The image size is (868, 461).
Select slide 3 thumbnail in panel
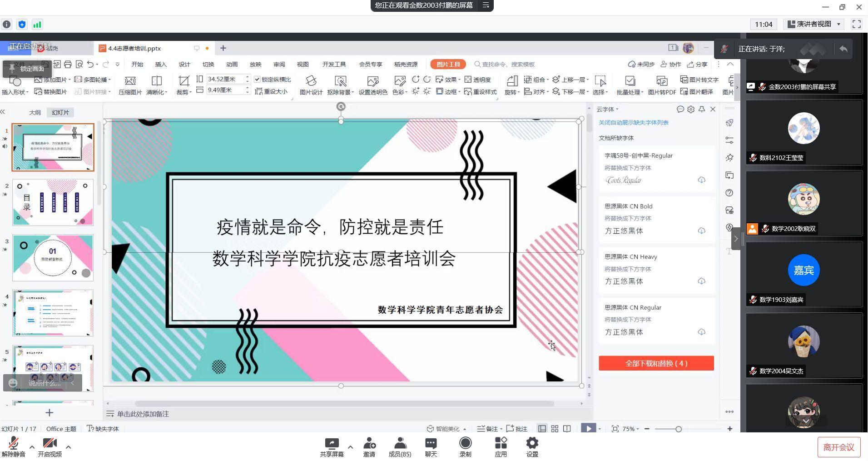coord(53,258)
